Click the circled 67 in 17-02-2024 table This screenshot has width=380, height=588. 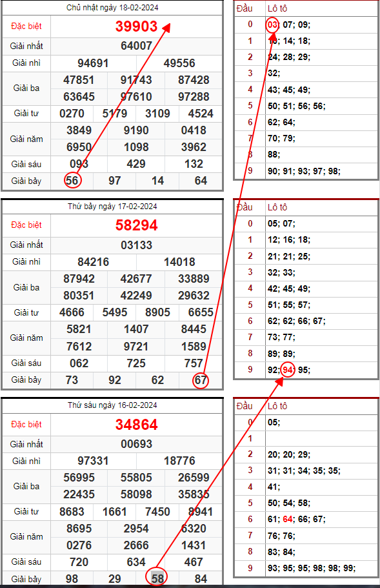(201, 380)
